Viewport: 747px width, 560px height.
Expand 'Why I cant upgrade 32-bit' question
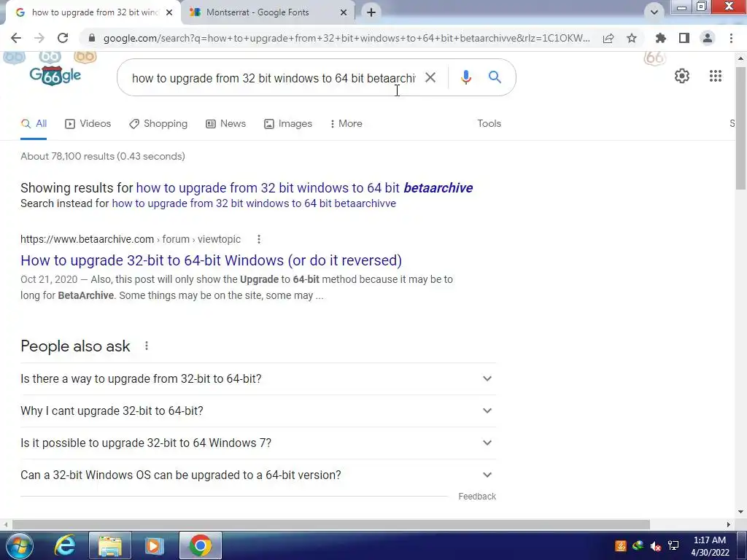tap(258, 411)
